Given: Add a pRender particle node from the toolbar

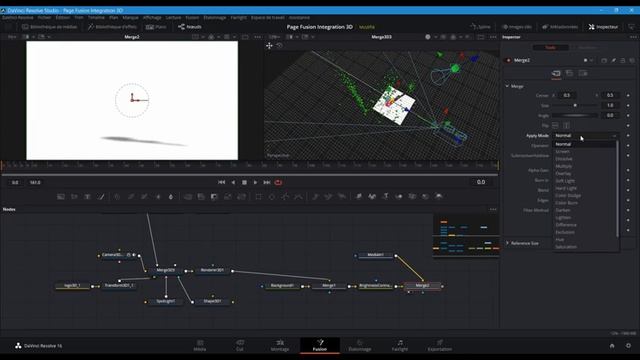Looking at the screenshot, I should coord(342,197).
